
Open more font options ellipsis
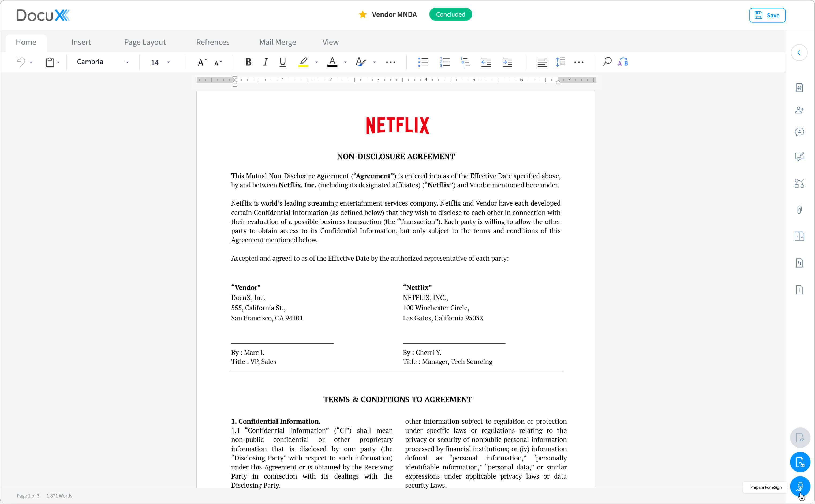click(x=391, y=62)
